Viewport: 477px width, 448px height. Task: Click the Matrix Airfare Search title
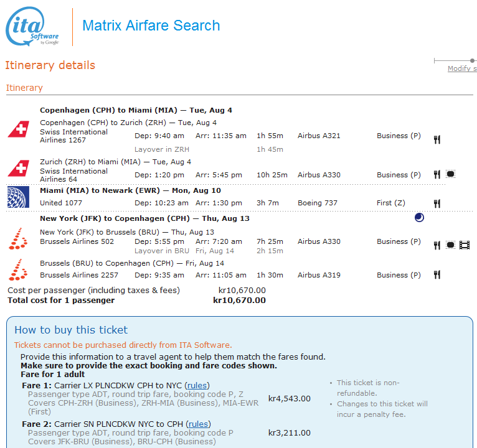(151, 26)
